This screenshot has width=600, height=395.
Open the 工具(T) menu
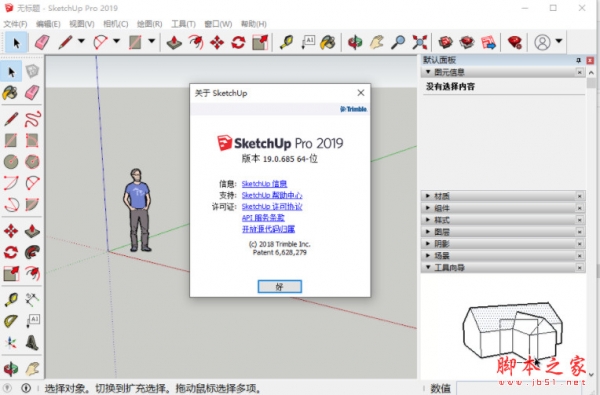tap(183, 24)
